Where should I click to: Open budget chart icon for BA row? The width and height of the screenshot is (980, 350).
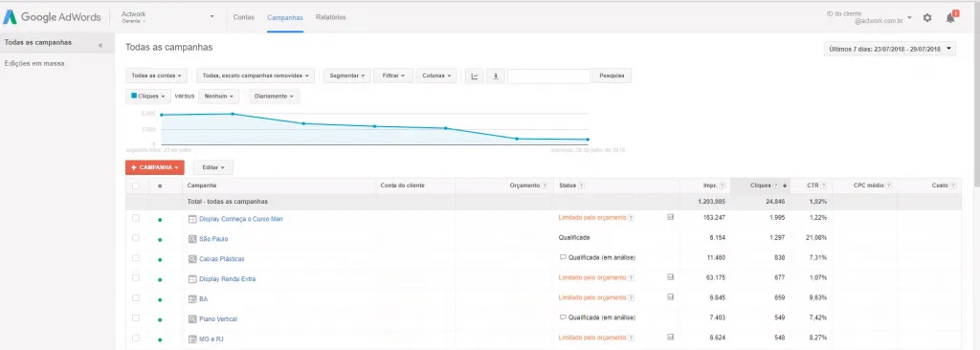click(671, 296)
